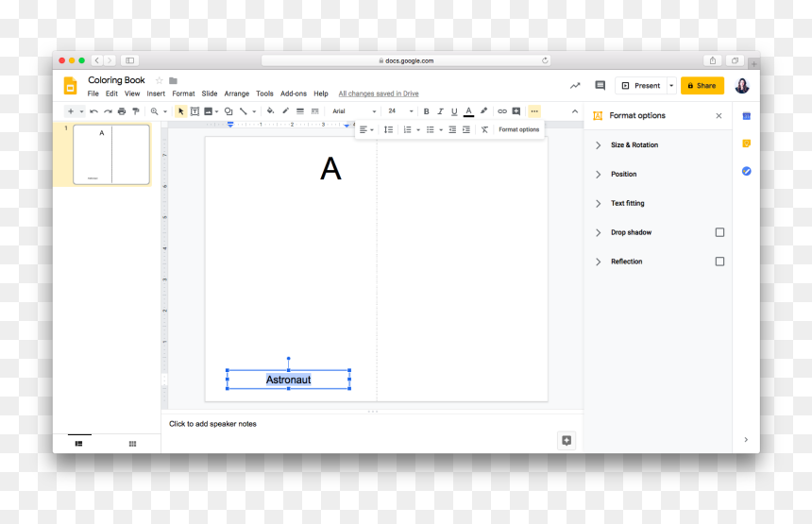Open the Format menu
Screen dimensions: 812x524
tap(183, 93)
